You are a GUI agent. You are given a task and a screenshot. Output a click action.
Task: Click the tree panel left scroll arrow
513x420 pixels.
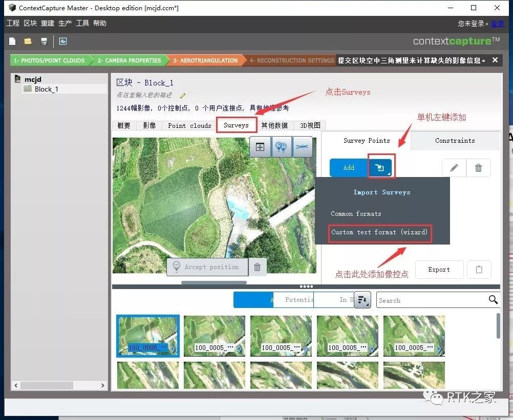16,385
